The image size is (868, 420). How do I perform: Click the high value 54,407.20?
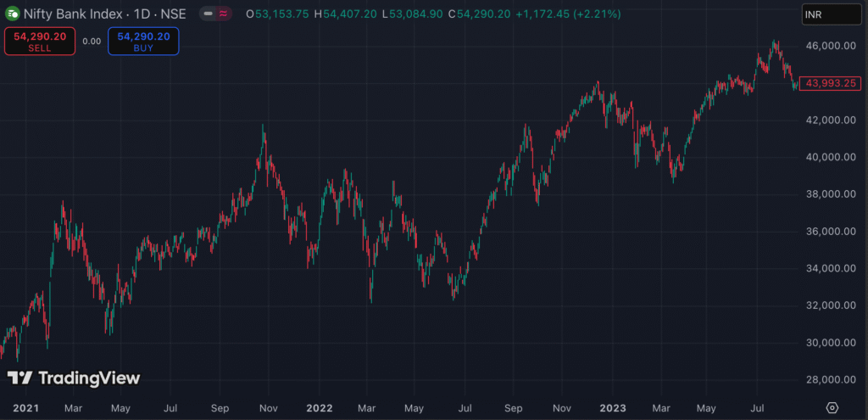(x=350, y=14)
